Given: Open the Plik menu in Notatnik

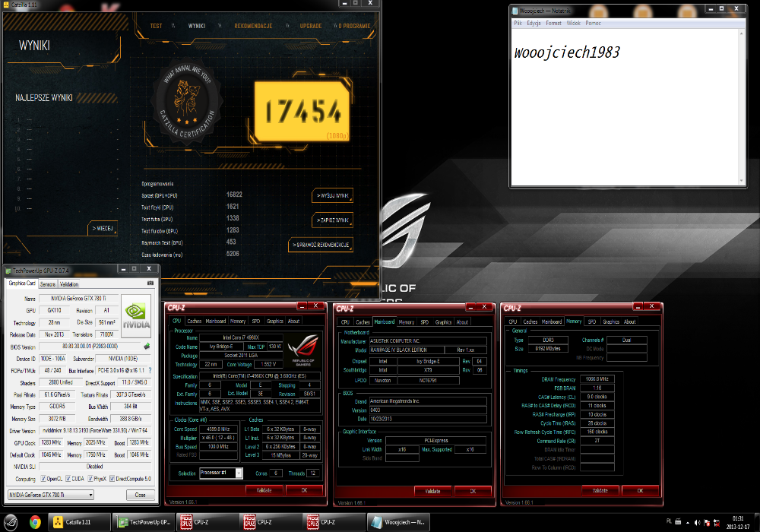Looking at the screenshot, I should pos(518,23).
